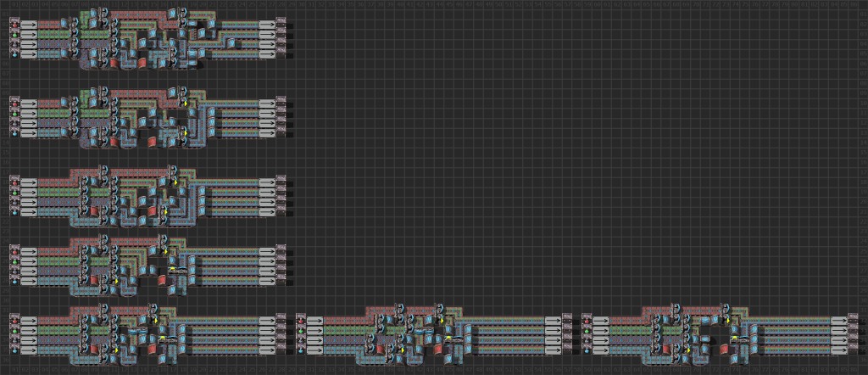Click green science pack source in bottom-right balancer
This screenshot has width=868, height=375.
click(587, 331)
